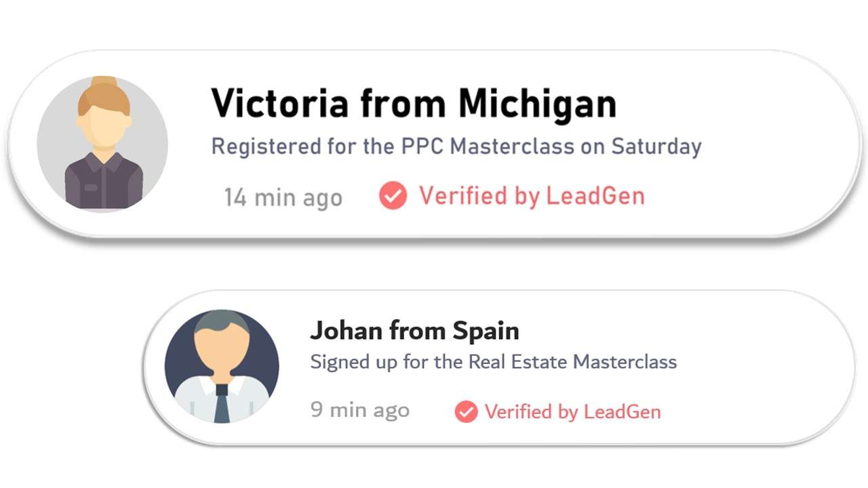
Task: Click the tie on Johan's avatar
Action: (222, 403)
